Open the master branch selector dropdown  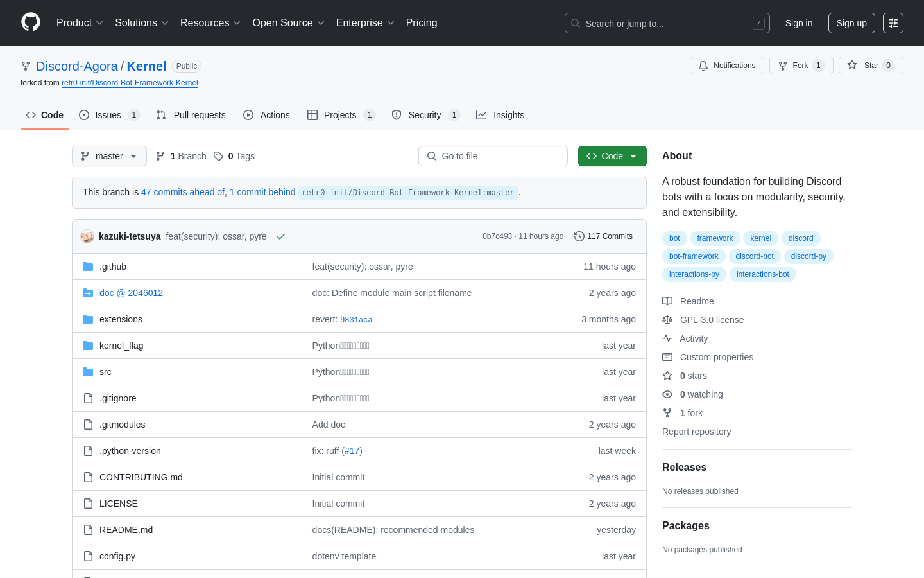109,156
